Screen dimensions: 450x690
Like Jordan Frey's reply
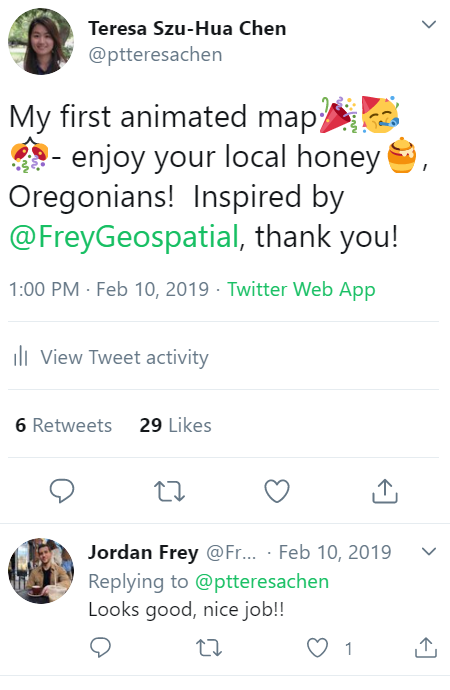[x=317, y=648]
